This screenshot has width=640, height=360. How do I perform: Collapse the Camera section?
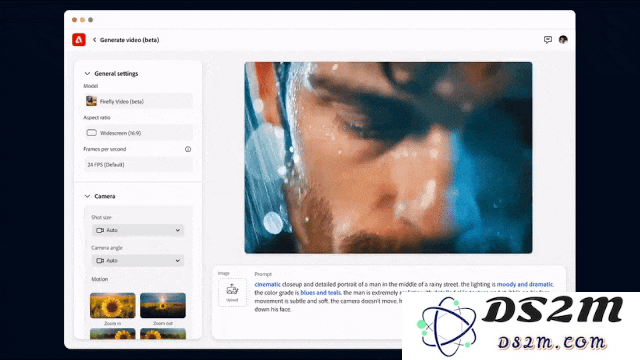(x=87, y=196)
